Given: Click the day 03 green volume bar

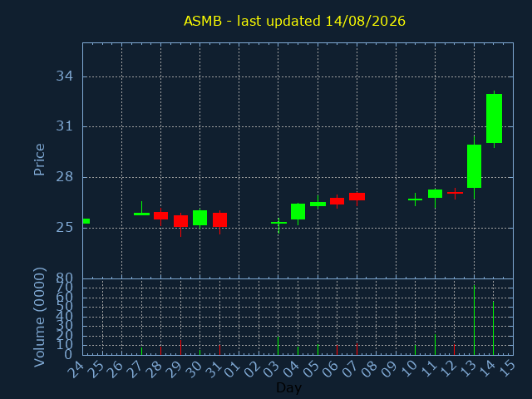Looking at the screenshot, I should 278,346.
